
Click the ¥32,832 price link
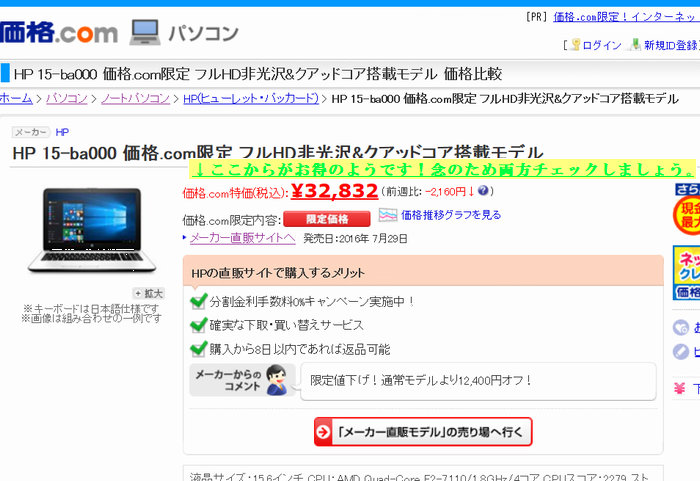pos(334,191)
